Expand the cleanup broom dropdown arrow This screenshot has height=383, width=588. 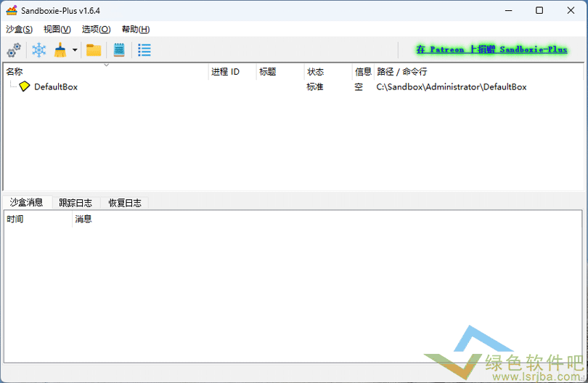click(x=75, y=50)
